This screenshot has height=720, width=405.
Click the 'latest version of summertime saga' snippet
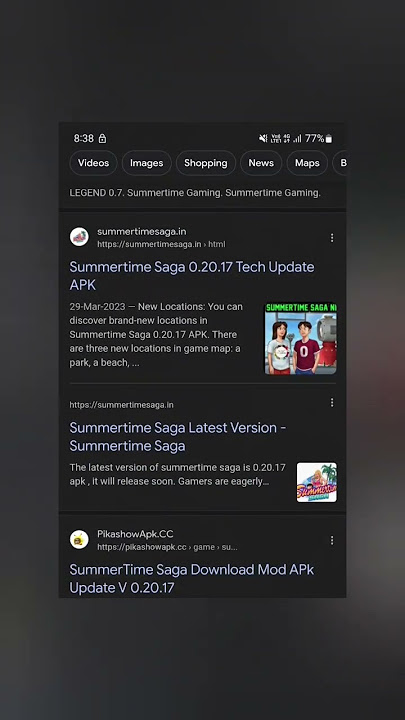point(177,474)
